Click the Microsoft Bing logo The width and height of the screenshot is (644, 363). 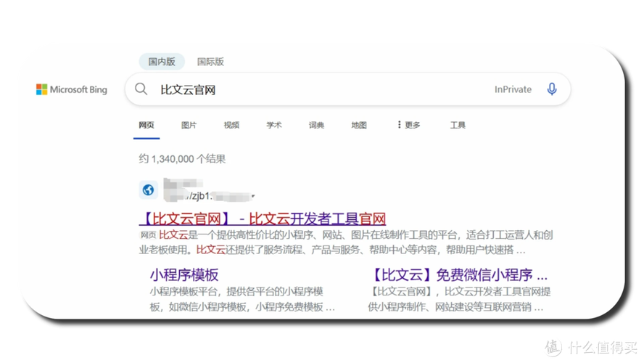coord(72,89)
